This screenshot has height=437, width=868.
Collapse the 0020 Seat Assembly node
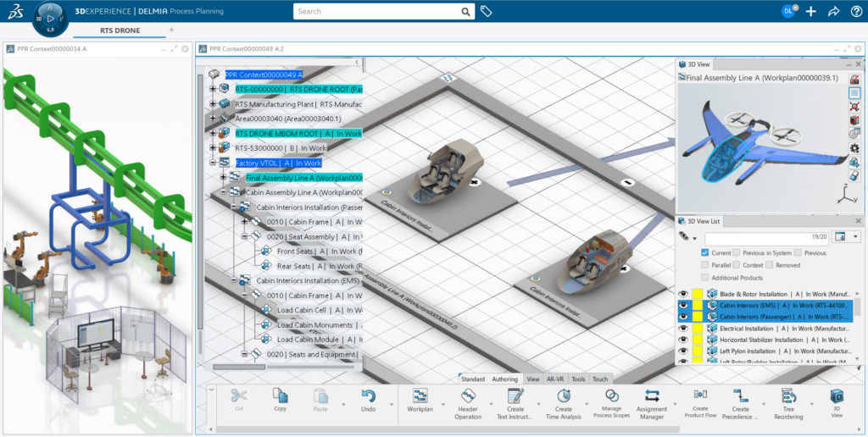(244, 236)
